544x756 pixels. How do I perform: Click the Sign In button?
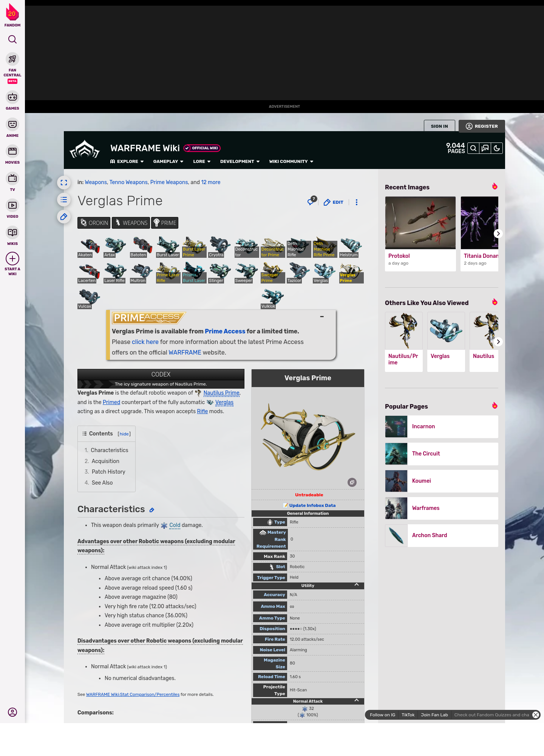point(439,126)
